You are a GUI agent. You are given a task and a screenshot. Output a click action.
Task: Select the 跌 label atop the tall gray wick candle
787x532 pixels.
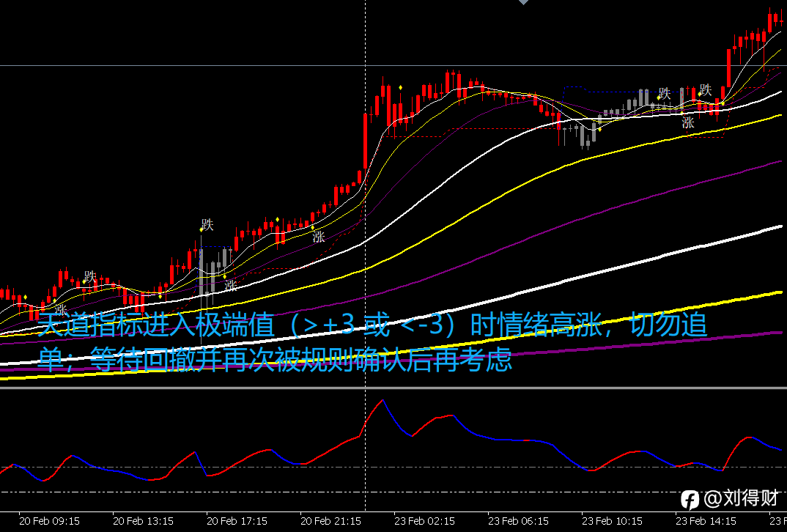[x=207, y=225]
